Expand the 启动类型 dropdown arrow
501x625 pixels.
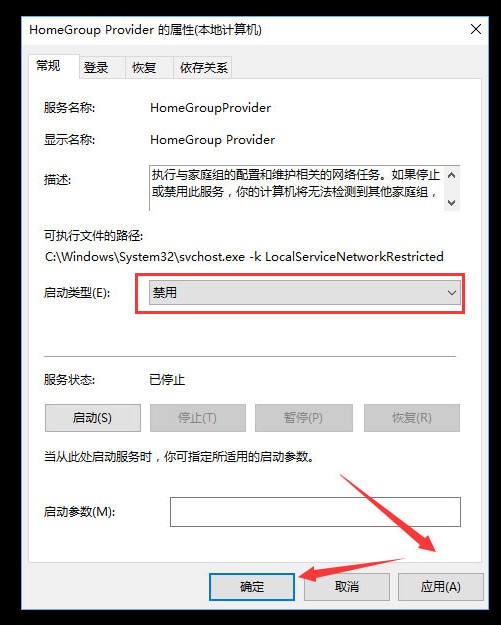pyautogui.click(x=451, y=293)
